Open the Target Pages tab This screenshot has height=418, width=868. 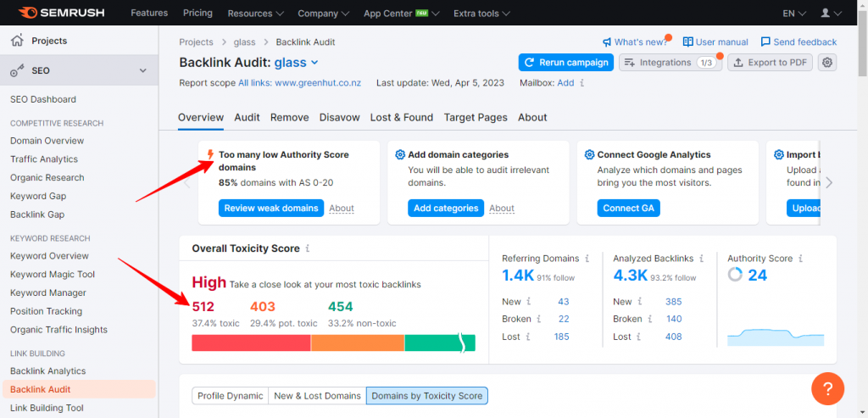(x=476, y=117)
